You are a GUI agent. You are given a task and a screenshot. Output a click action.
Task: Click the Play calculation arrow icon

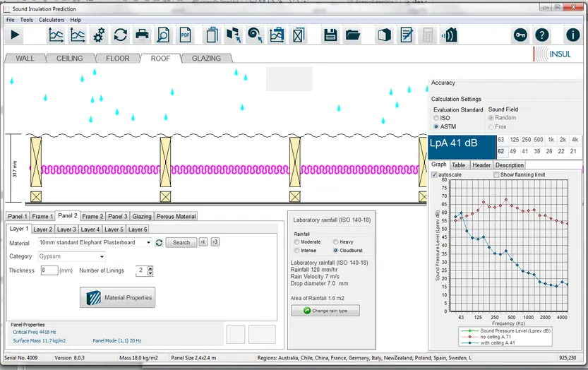(x=15, y=35)
